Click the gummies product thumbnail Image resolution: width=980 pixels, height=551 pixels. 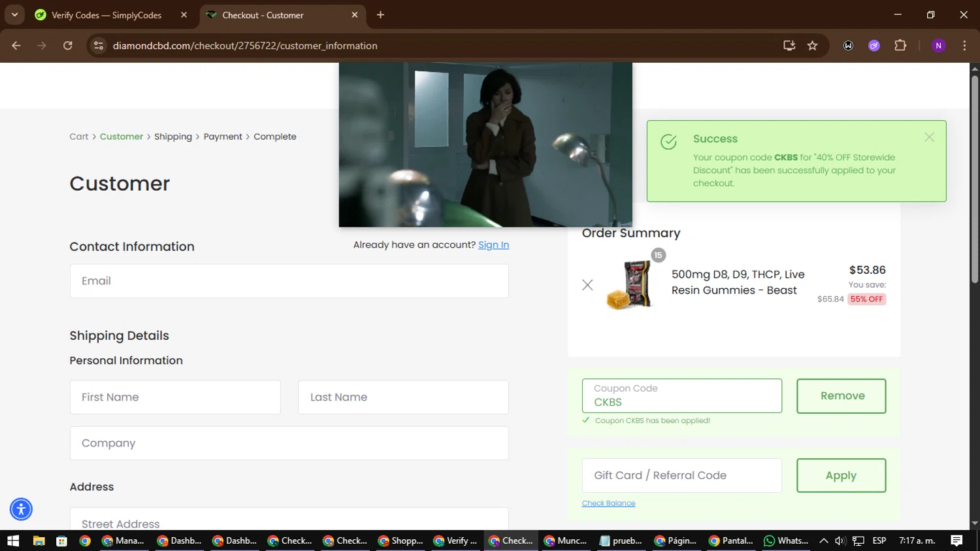(630, 284)
